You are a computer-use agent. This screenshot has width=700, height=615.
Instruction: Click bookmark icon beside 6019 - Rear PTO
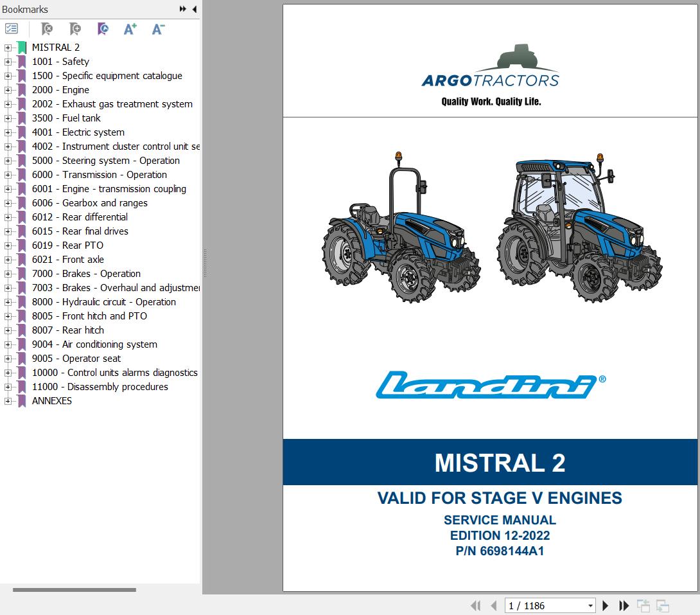click(x=22, y=245)
